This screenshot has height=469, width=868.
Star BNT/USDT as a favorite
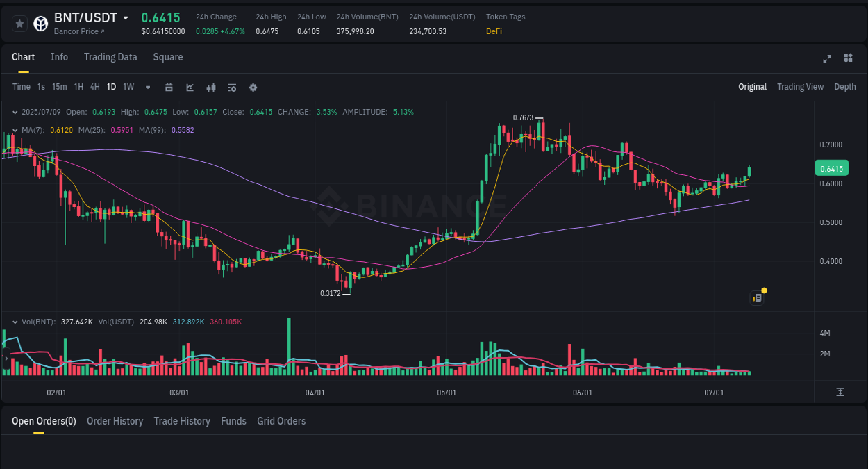pos(19,23)
